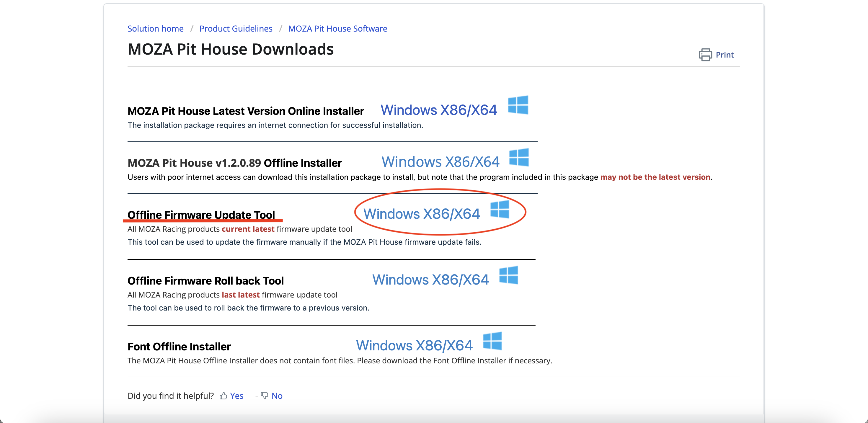Click the Windows logo beside Firmware Roll back Tool

pyautogui.click(x=508, y=275)
